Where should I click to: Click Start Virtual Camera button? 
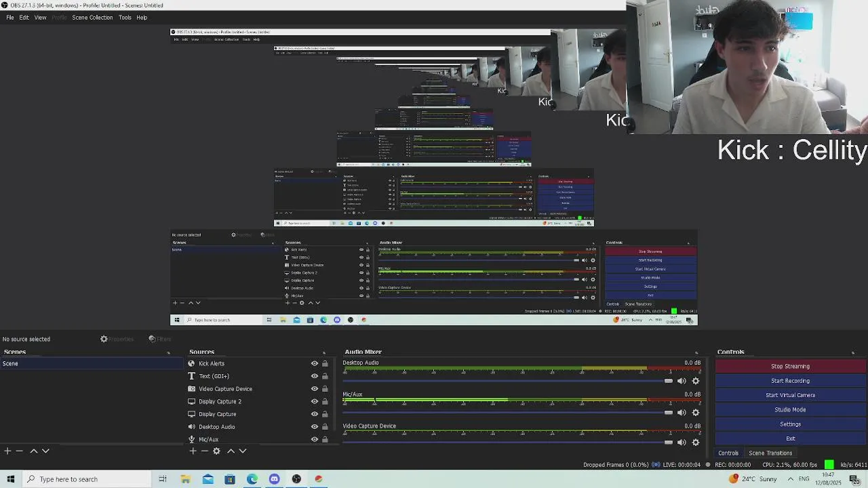click(x=790, y=395)
